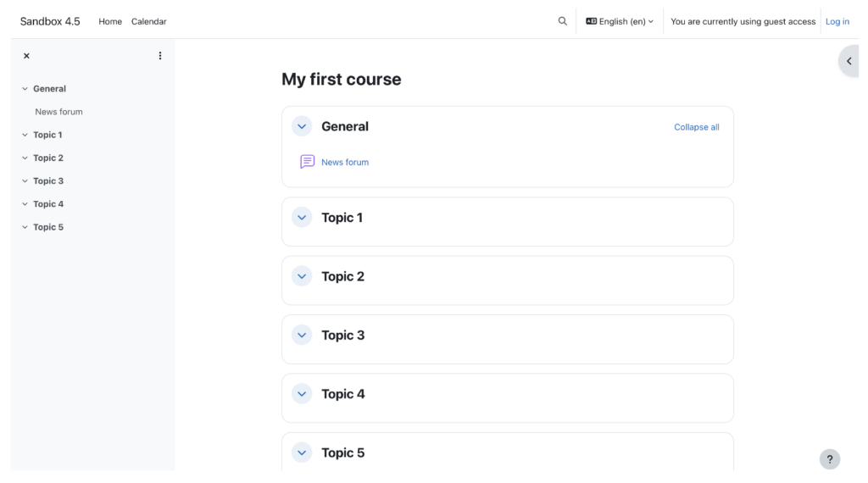Open the search icon in the top bar
The width and height of the screenshot is (868, 483).
coord(563,21)
